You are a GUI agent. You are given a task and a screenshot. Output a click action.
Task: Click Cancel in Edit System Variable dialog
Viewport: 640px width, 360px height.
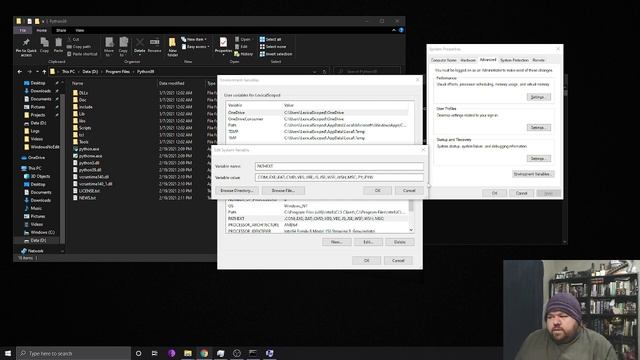pyautogui.click(x=409, y=191)
